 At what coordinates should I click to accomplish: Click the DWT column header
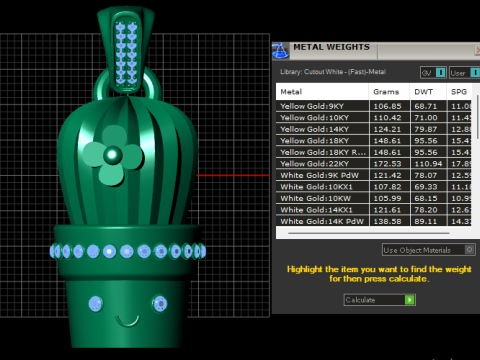click(428, 92)
